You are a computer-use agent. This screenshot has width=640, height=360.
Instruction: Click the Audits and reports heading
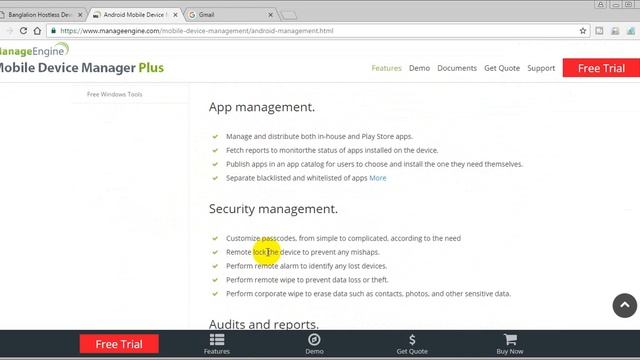point(264,324)
